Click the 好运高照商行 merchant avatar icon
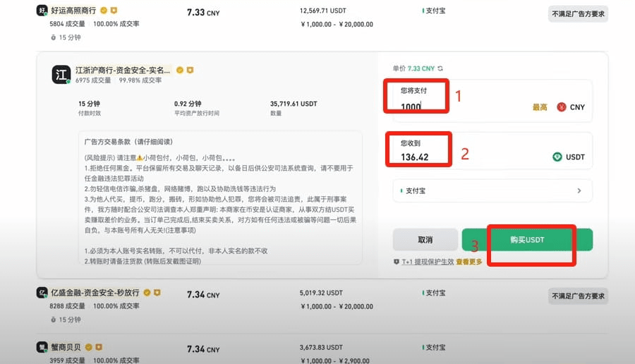This screenshot has height=364, width=635. click(x=42, y=11)
